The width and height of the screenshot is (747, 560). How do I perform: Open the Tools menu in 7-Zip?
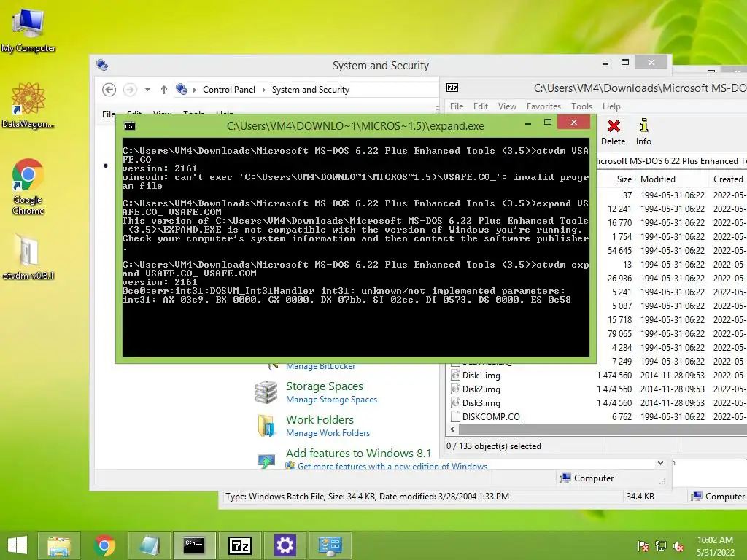(581, 106)
